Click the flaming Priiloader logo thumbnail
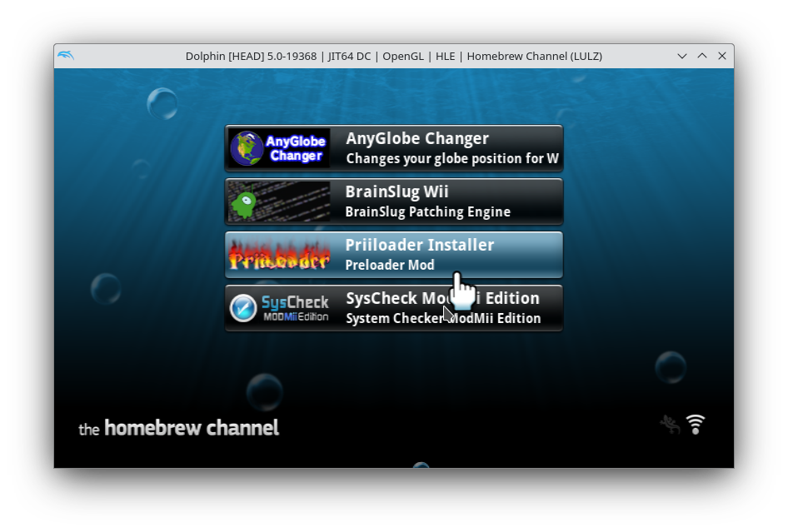The height and width of the screenshot is (532, 788). (x=279, y=255)
